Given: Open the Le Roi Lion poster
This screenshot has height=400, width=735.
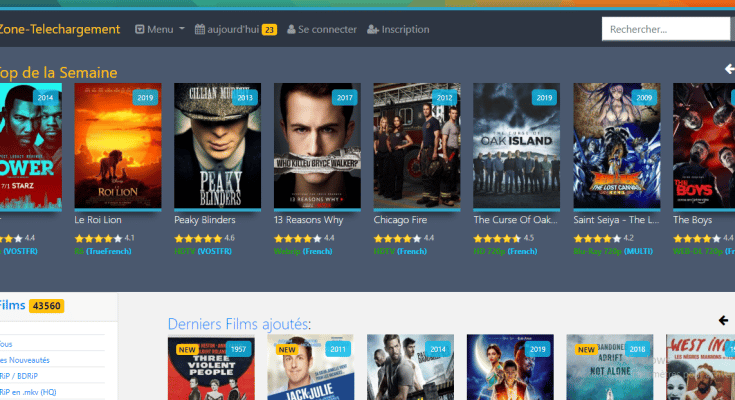Looking at the screenshot, I should coord(118,146).
